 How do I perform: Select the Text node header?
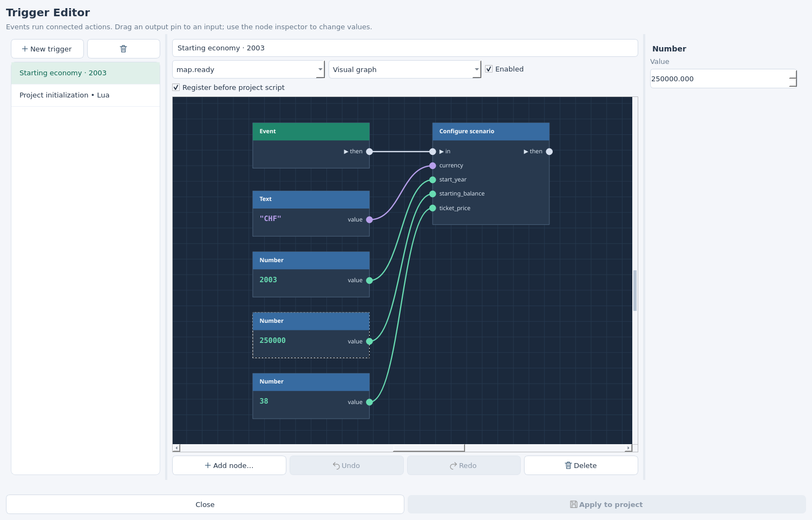[x=311, y=199]
